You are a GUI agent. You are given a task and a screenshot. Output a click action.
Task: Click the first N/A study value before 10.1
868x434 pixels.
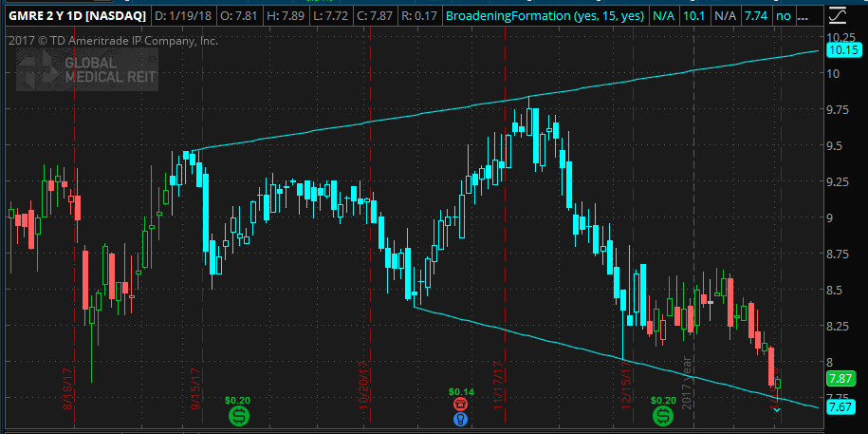663,15
